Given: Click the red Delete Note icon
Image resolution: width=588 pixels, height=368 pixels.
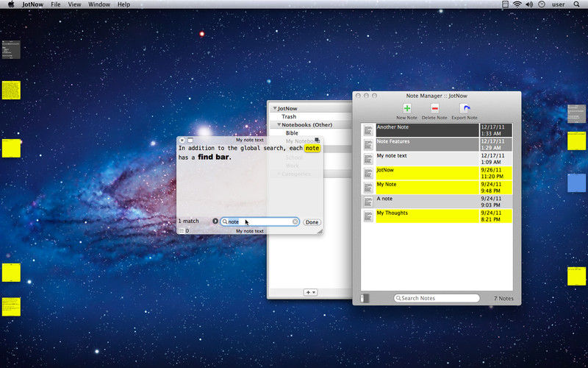Looking at the screenshot, I should click(x=434, y=108).
